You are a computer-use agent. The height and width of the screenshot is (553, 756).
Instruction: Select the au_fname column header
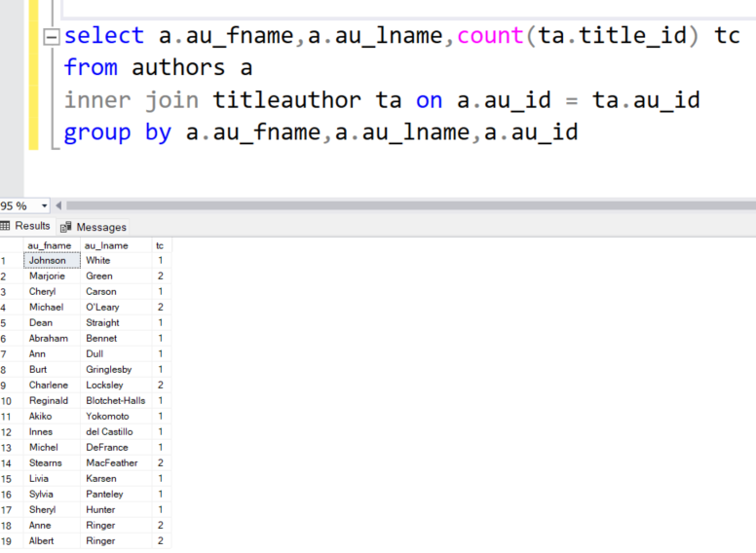coord(52,245)
